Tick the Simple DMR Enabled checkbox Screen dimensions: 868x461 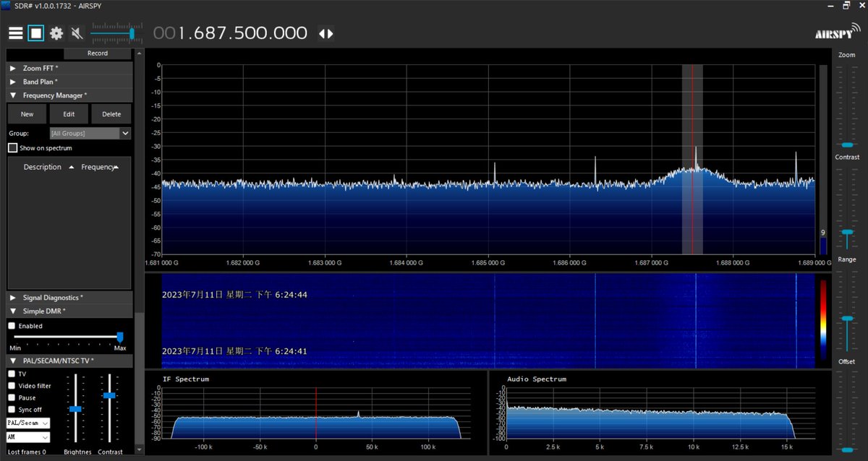[12, 326]
